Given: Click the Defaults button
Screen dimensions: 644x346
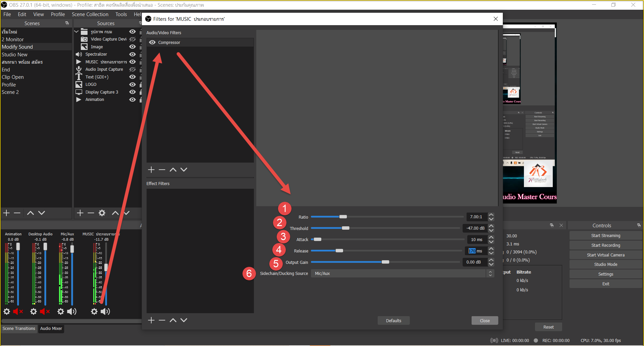Looking at the screenshot, I should click(393, 320).
